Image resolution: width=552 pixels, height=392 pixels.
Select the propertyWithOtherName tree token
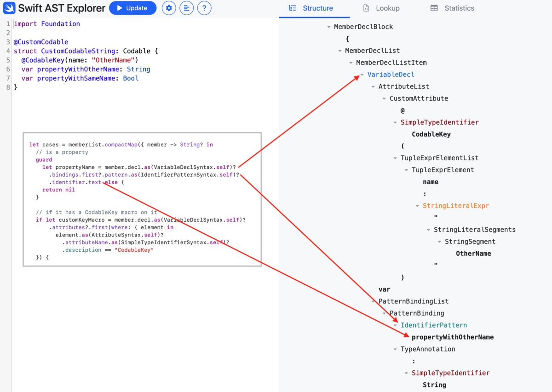coord(453,337)
